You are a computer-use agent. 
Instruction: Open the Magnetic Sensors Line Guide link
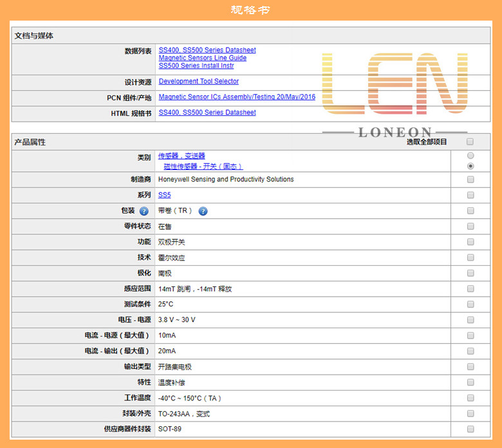pos(203,58)
